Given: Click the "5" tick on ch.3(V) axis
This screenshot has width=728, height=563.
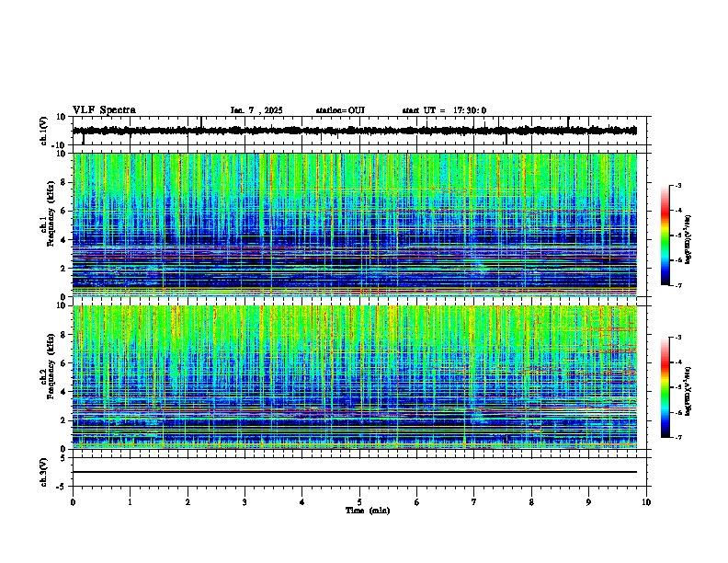Looking at the screenshot, I should (64, 457).
